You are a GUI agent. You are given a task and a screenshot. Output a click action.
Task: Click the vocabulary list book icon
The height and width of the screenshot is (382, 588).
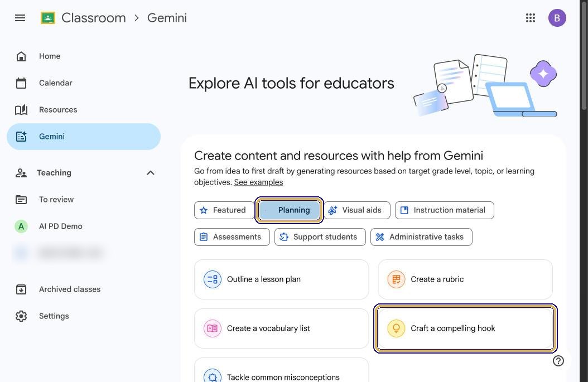click(212, 328)
